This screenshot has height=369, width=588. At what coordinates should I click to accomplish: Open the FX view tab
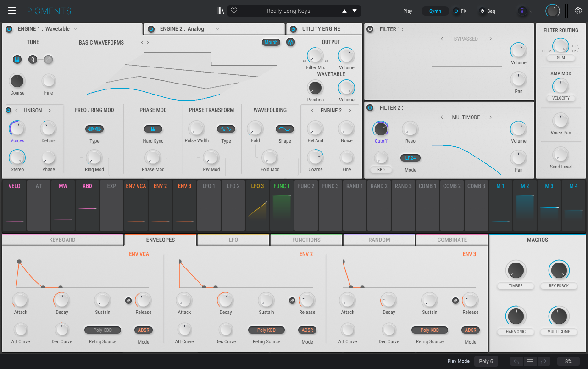point(460,11)
